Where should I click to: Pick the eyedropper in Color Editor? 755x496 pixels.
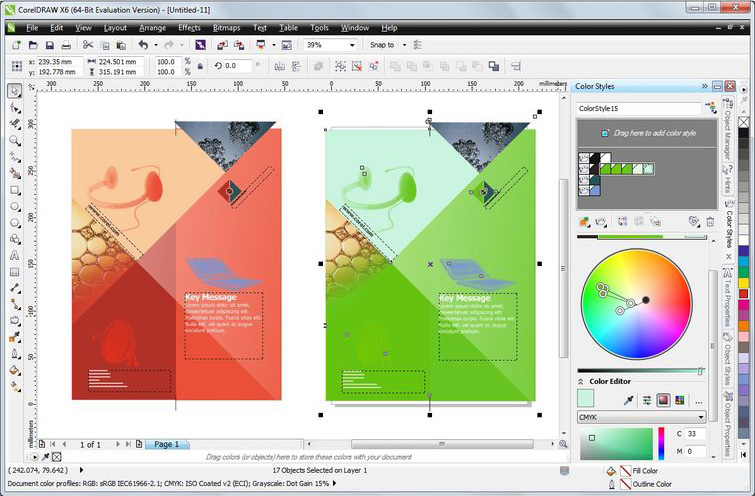(630, 400)
